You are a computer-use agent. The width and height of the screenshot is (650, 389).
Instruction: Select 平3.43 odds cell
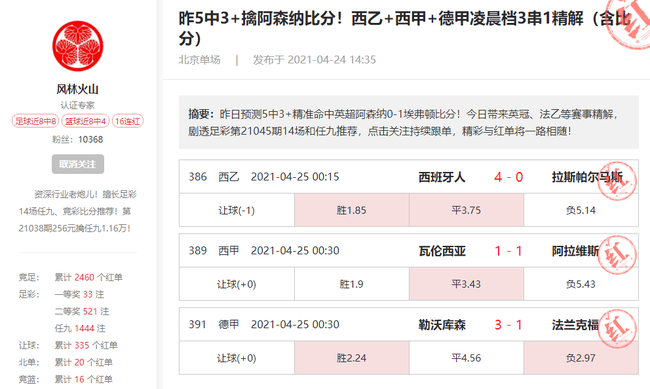466,284
